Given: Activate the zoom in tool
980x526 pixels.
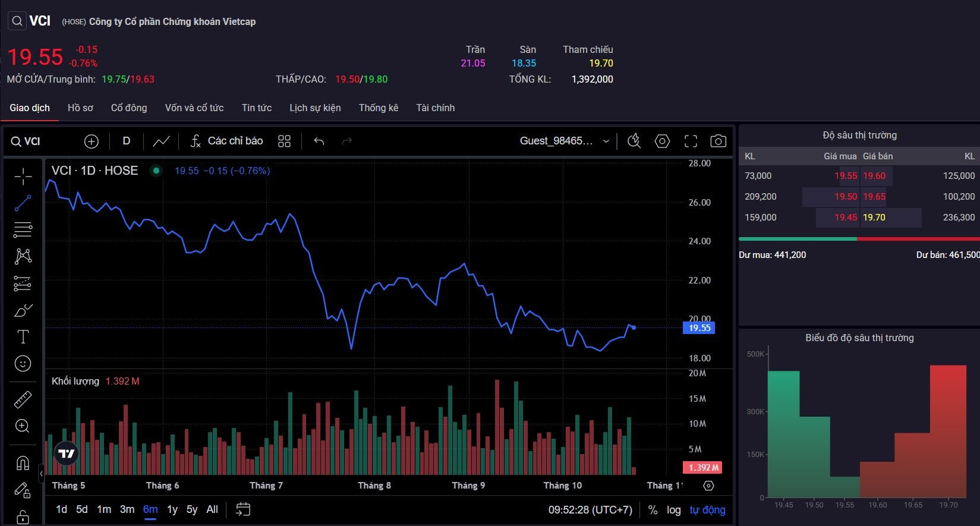Looking at the screenshot, I should [x=23, y=426].
